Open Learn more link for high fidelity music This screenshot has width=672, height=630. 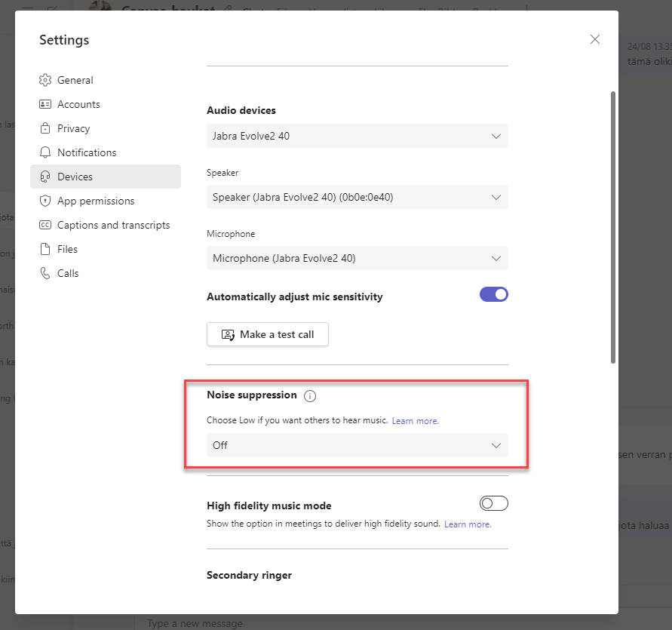[x=468, y=524]
